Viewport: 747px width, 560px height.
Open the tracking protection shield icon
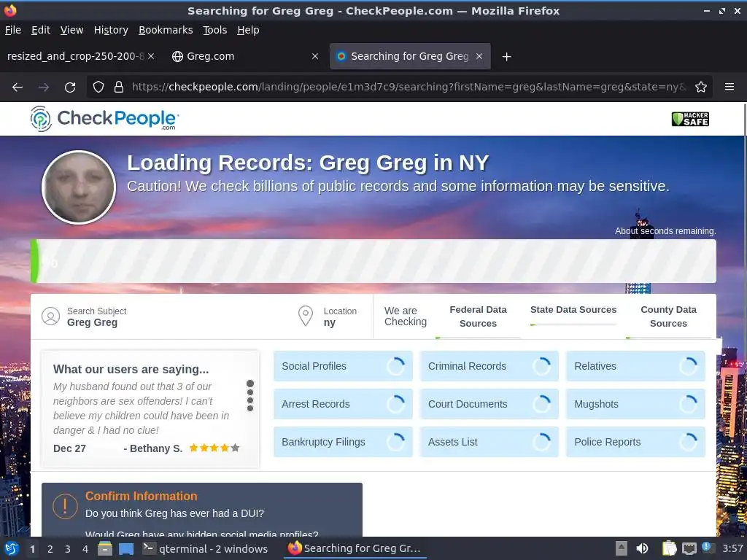(98, 87)
